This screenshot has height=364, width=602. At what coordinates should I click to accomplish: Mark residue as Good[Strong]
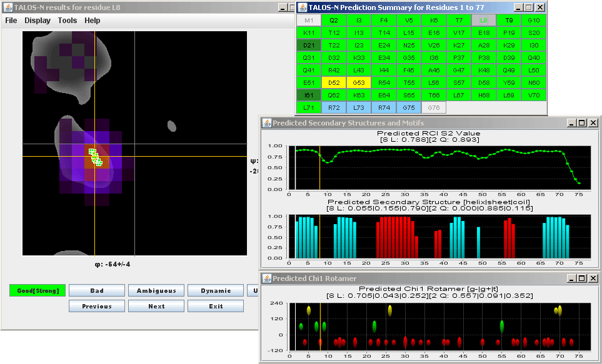pyautogui.click(x=38, y=291)
